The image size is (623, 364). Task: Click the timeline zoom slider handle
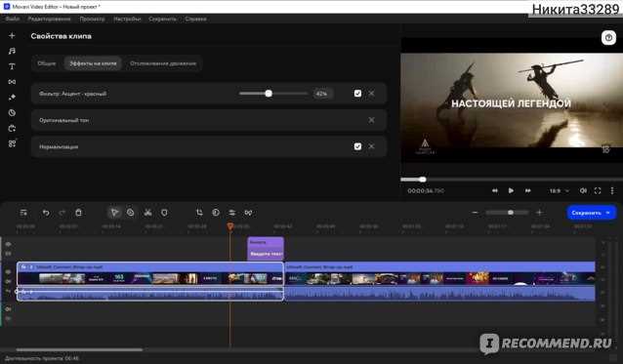click(511, 213)
